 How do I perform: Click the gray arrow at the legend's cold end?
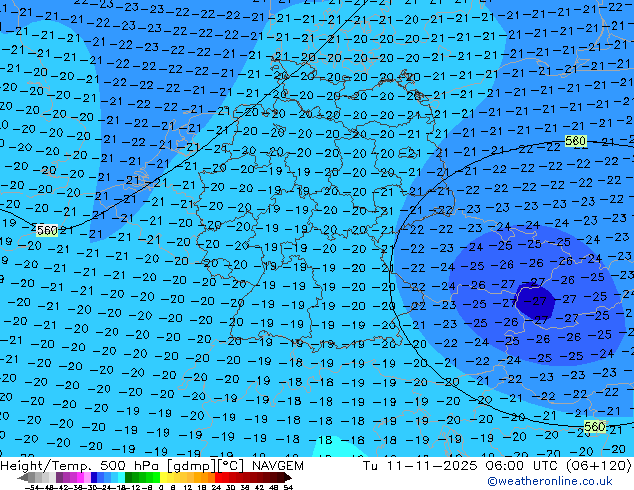23,477
